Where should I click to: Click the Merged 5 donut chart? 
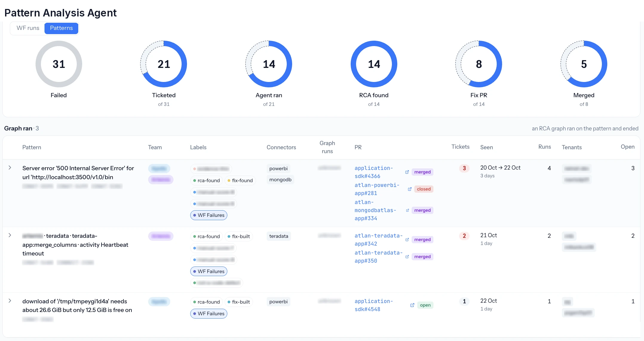[584, 64]
